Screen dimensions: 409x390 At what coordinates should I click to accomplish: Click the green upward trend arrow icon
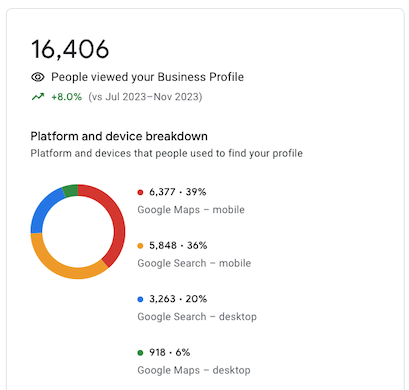tap(38, 97)
